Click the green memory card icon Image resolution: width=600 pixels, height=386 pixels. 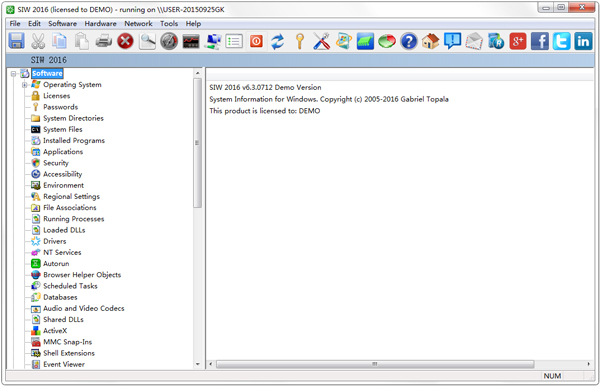pyautogui.click(x=365, y=41)
